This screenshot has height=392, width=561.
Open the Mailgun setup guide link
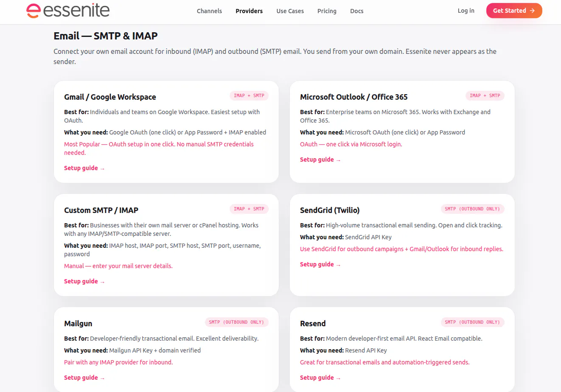click(x=84, y=378)
